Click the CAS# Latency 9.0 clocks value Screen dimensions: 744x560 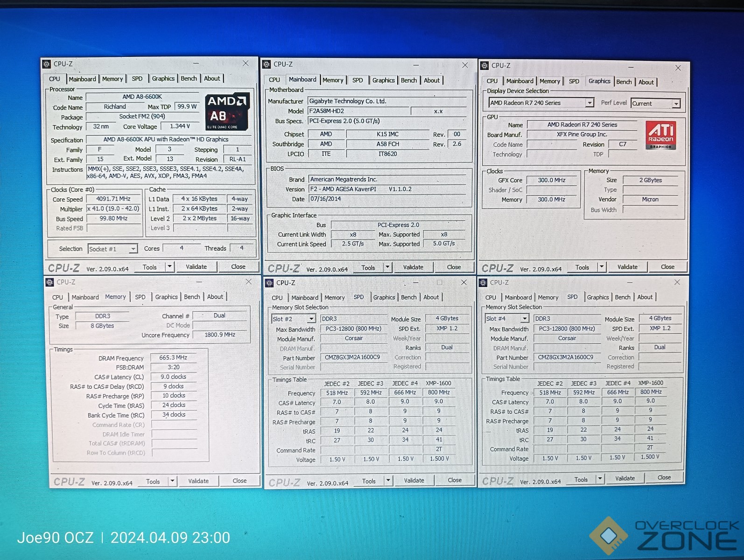pos(173,377)
